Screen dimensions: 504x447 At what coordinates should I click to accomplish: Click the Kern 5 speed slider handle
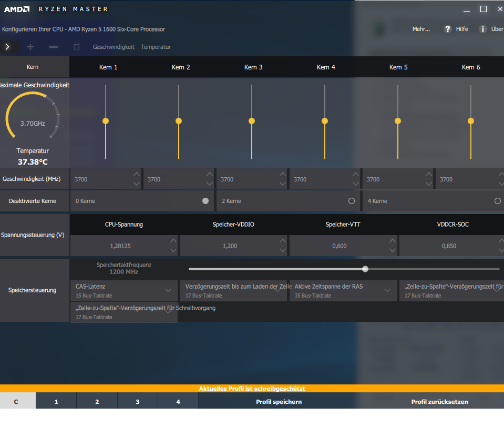[x=398, y=121]
